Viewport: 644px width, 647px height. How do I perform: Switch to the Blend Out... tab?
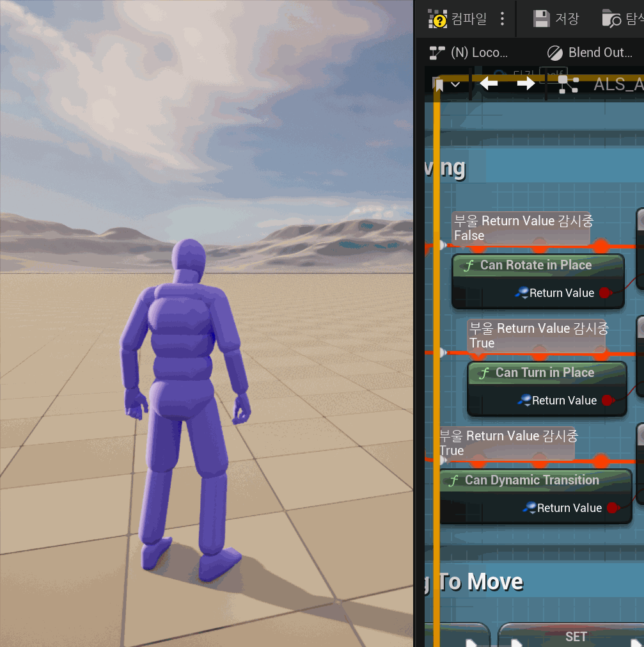point(590,53)
